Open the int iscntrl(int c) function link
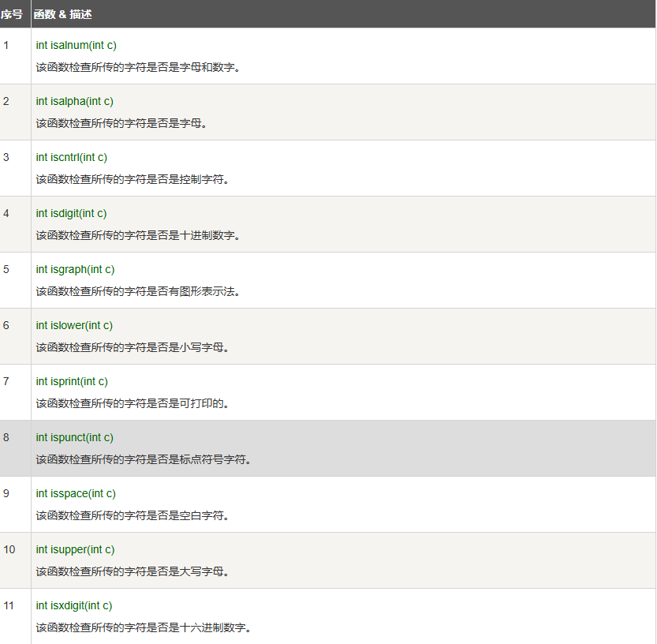Screen dimensions: 657x644 coord(71,157)
